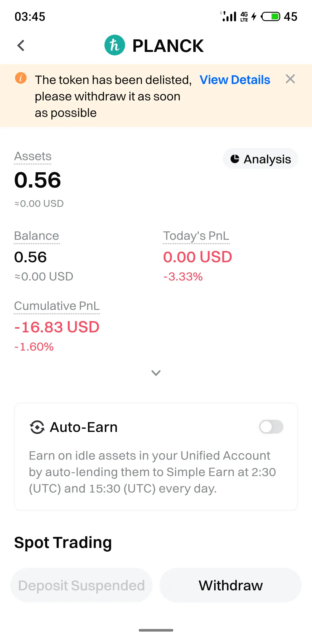This screenshot has width=312, height=644.
Task: Tap the battery status icon
Action: 270,16
